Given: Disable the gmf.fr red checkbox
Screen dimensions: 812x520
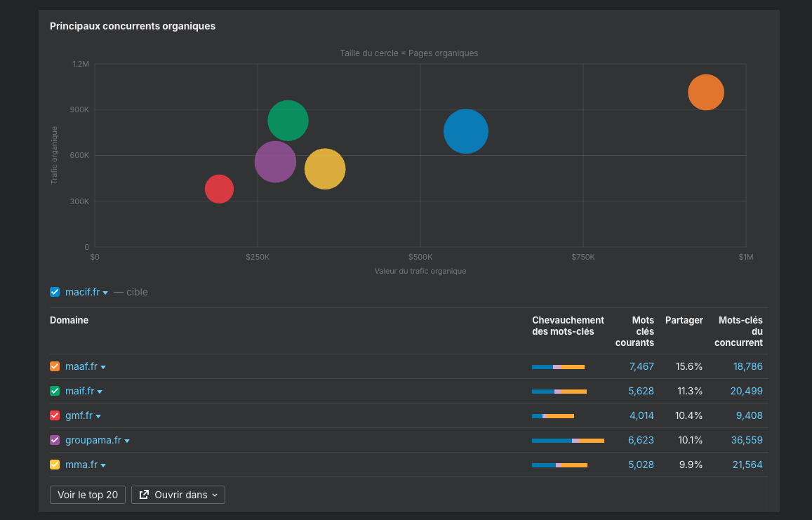Looking at the screenshot, I should (x=55, y=415).
